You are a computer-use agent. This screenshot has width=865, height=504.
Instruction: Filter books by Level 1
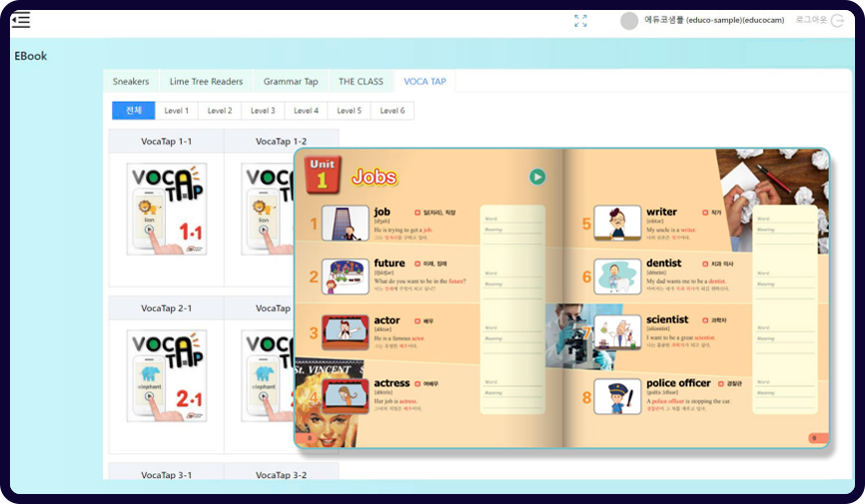[176, 111]
